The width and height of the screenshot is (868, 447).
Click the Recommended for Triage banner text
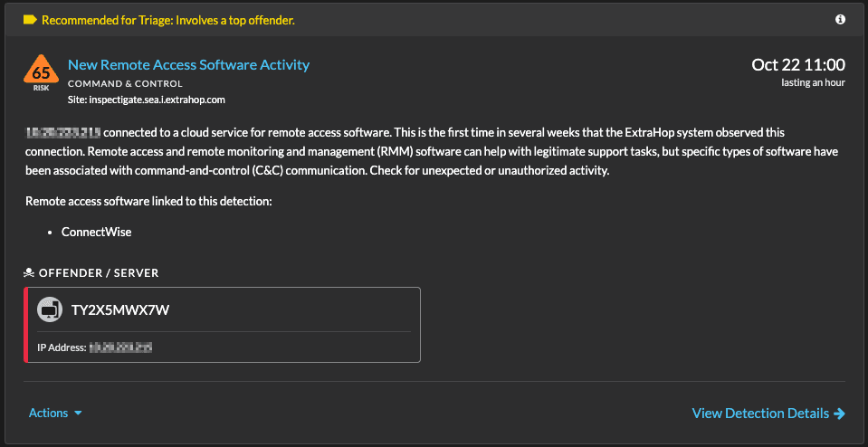pos(167,19)
